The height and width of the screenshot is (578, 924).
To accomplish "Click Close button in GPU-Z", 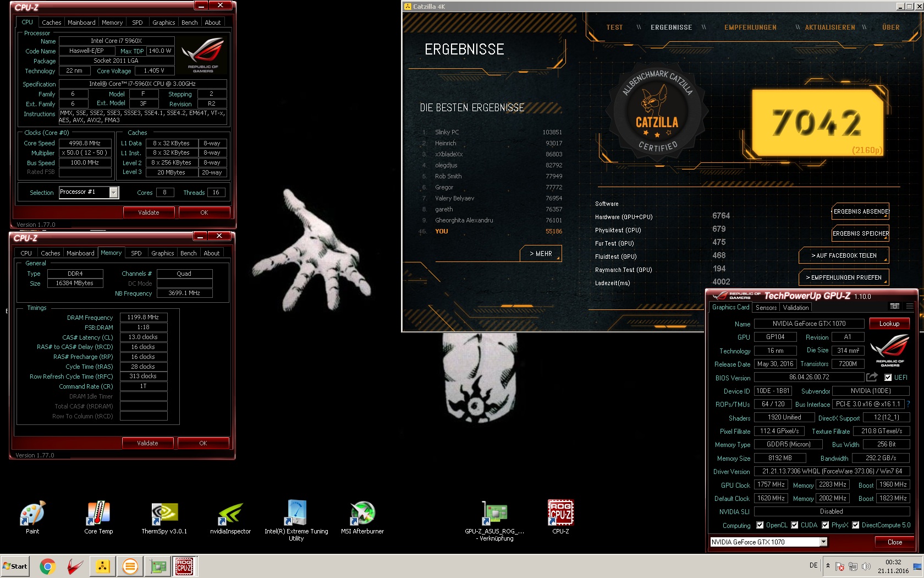I will [x=895, y=542].
